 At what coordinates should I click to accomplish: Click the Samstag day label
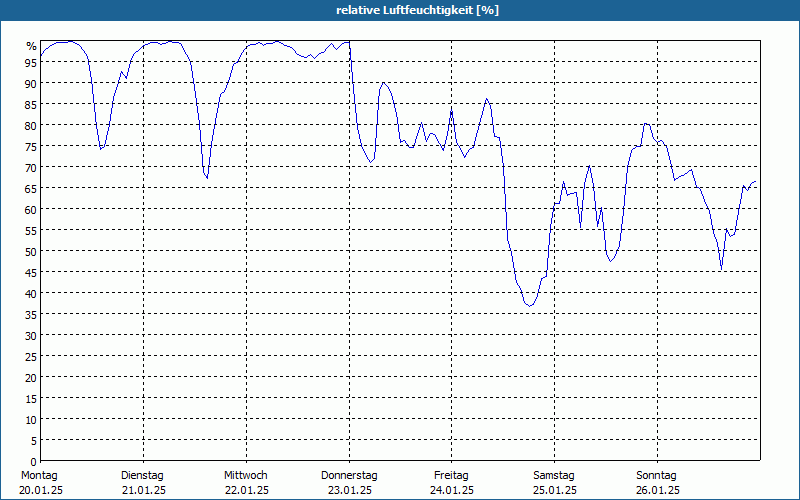[554, 475]
